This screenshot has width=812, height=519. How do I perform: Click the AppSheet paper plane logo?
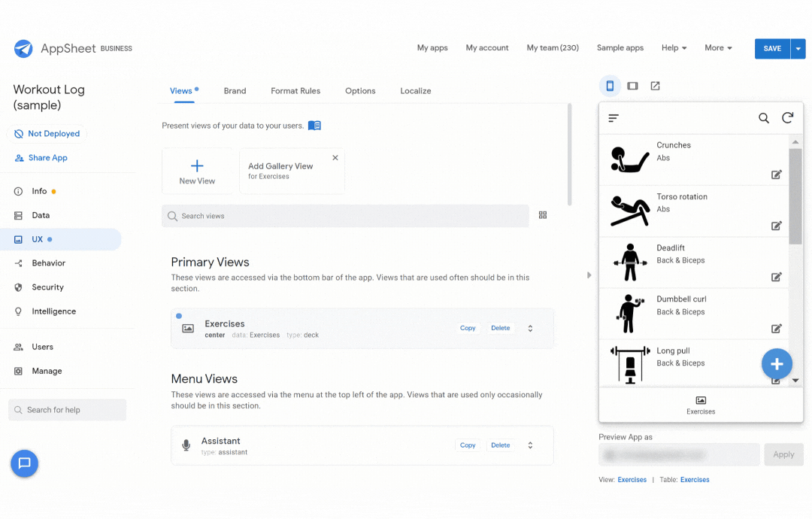23,49
